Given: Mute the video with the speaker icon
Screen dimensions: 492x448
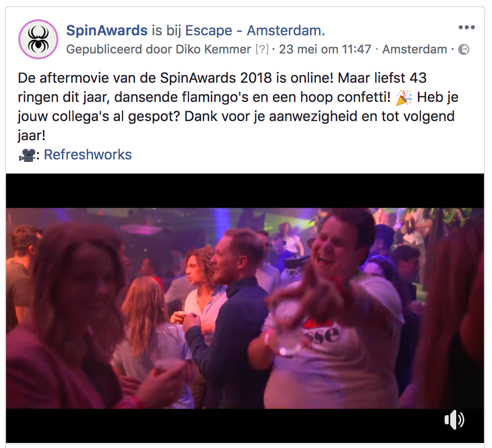Looking at the screenshot, I should pyautogui.click(x=454, y=420).
